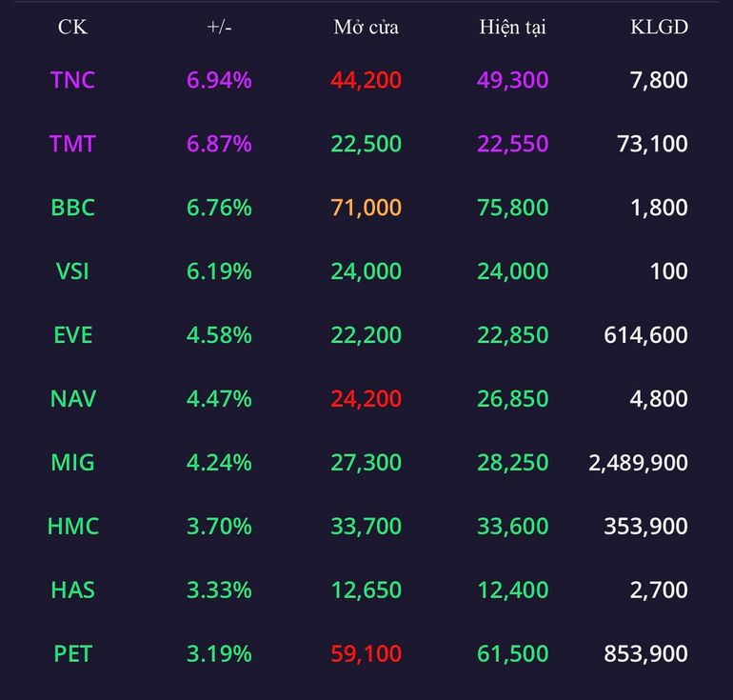Select the MIG stock symbol
This screenshot has height=700, width=733.
[72, 463]
